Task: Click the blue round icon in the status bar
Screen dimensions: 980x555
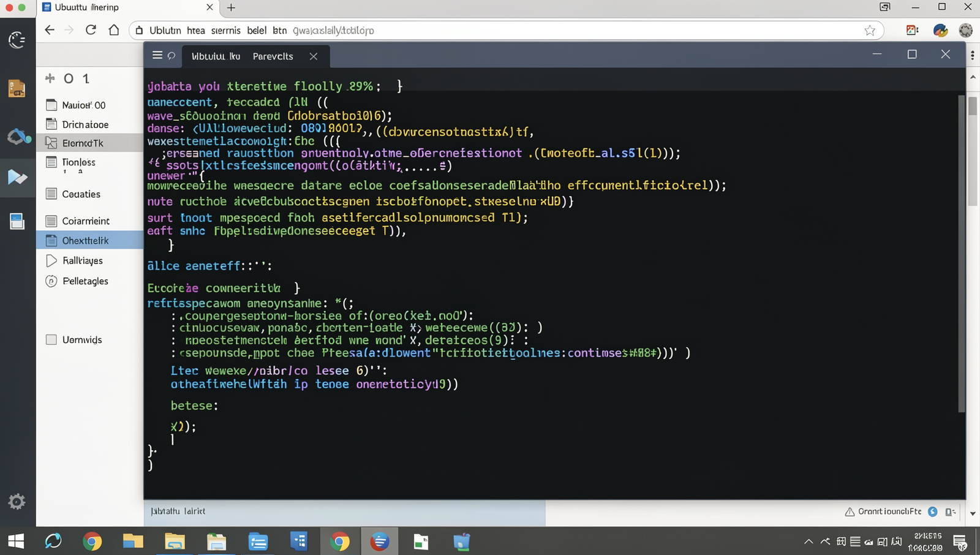Action: [x=933, y=512]
